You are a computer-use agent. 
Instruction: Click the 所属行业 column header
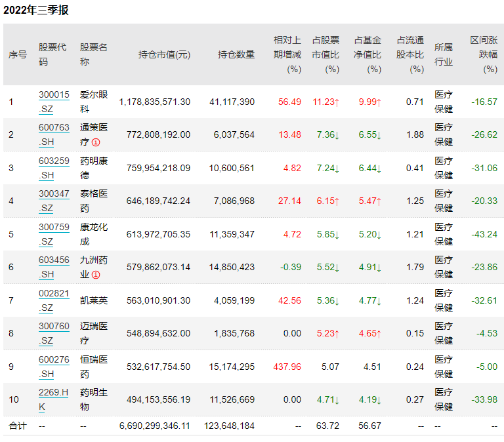[444, 54]
